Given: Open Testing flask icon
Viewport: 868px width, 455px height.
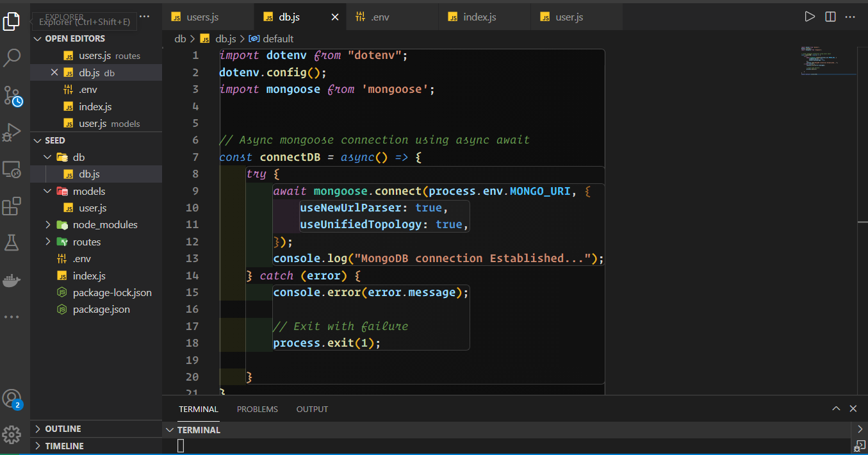Looking at the screenshot, I should click(12, 243).
